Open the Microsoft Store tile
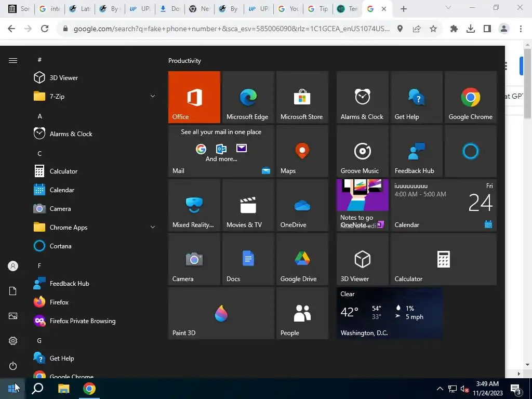 (302, 97)
